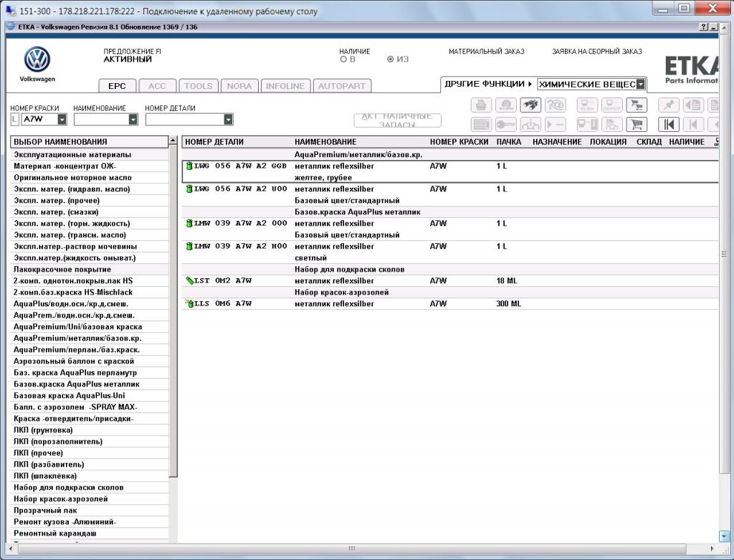Viewport: 734px width, 560px height.
Task: Click part number LST 0M2 A7W
Action: (223, 281)
